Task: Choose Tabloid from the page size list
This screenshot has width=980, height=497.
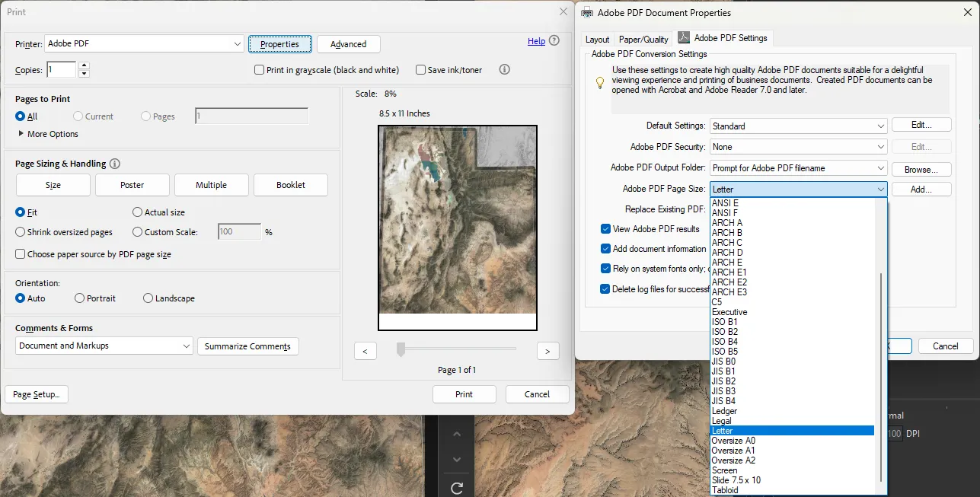Action: 725,490
